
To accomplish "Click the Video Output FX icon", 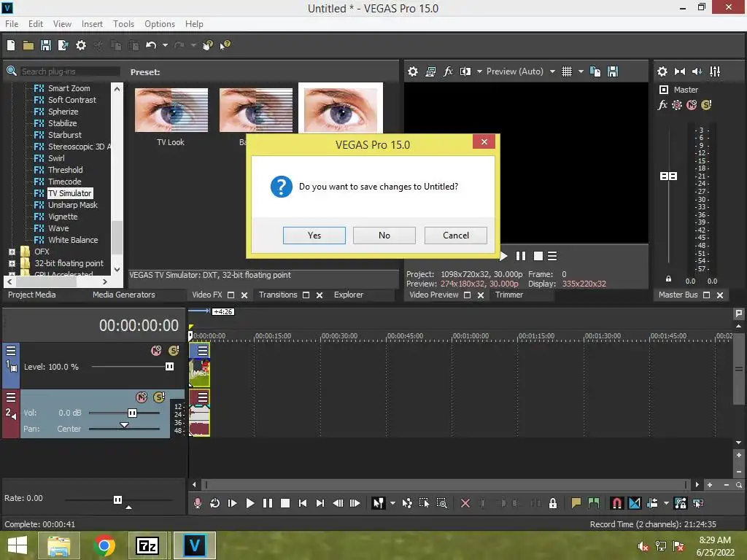I will pyautogui.click(x=448, y=71).
